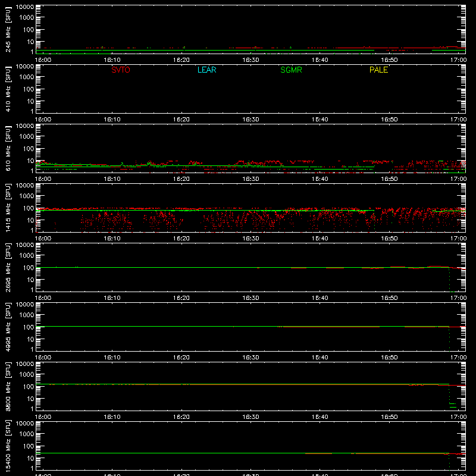Screen dimensions: 476x476
Task: Select the 8800 MHz [SFU] axis label
Action: [x=8, y=386]
